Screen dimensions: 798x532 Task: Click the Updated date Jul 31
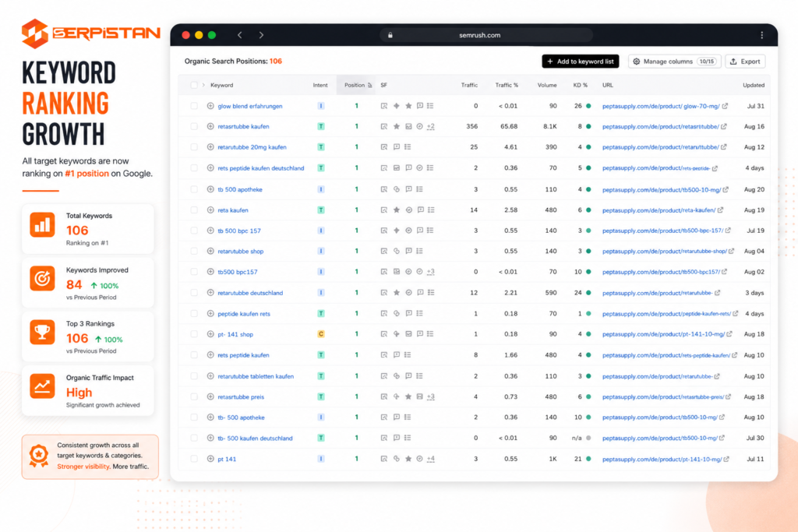[755, 106]
